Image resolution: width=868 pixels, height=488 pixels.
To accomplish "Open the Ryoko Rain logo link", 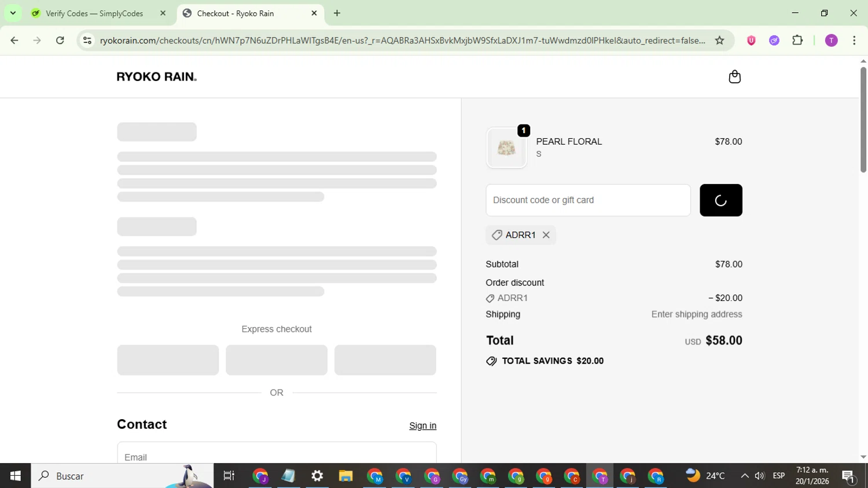I will click(157, 77).
